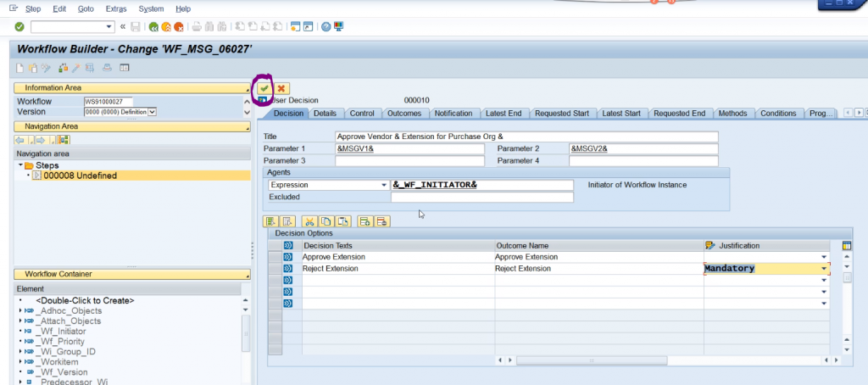Open the Goto menu
Image resolution: width=868 pixels, height=385 pixels.
point(86,8)
